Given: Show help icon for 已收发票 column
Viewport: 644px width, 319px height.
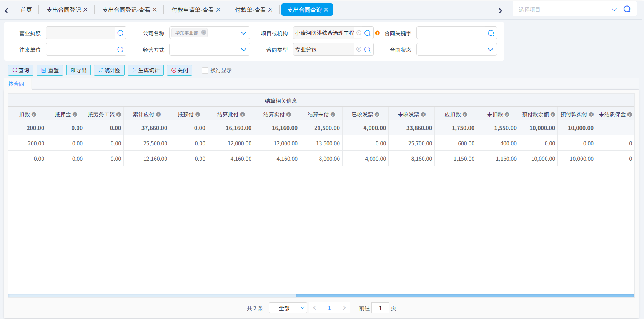Looking at the screenshot, I should pos(377,115).
